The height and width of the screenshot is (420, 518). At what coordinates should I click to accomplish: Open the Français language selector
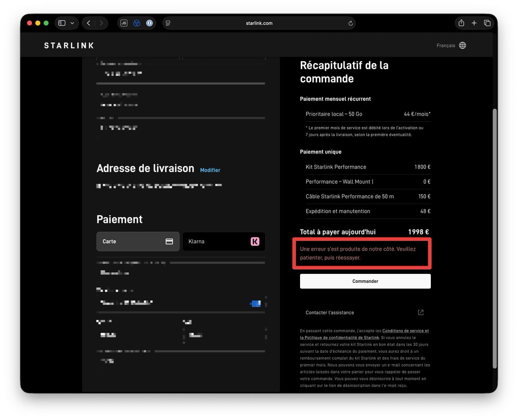(446, 46)
